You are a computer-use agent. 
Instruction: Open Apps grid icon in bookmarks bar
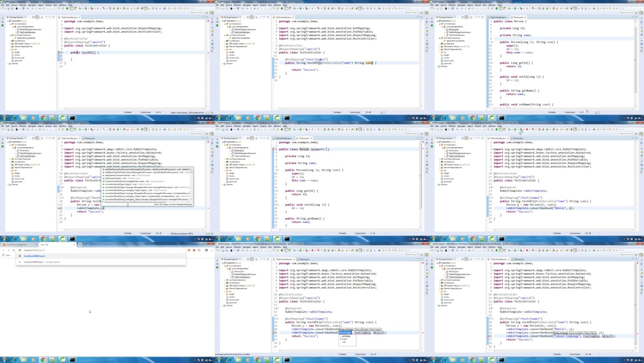(4, 255)
